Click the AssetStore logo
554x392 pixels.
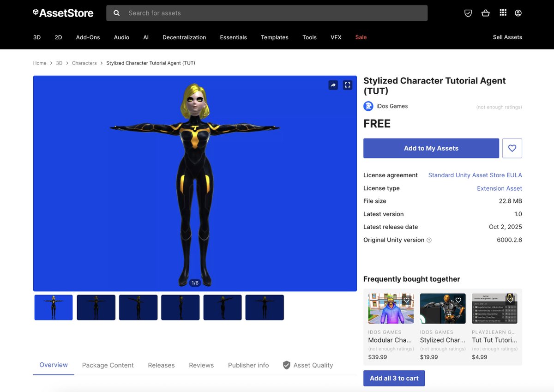[63, 13]
